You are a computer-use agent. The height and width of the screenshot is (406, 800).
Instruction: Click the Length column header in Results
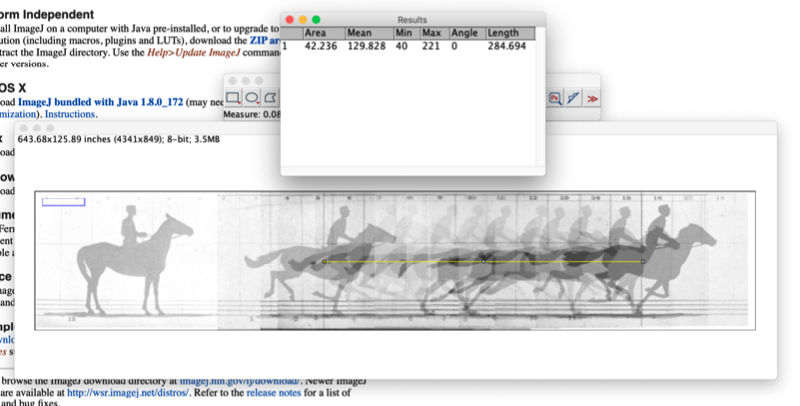point(510,33)
